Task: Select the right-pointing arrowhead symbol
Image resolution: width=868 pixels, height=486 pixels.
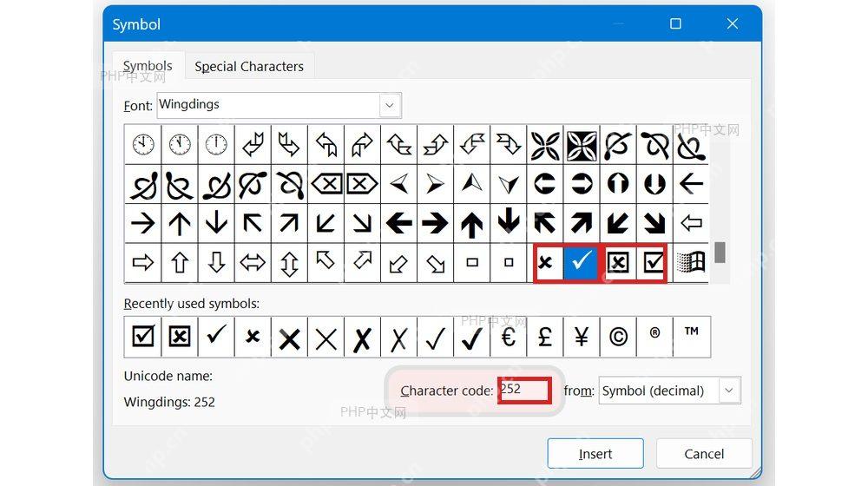Action: coord(435,183)
